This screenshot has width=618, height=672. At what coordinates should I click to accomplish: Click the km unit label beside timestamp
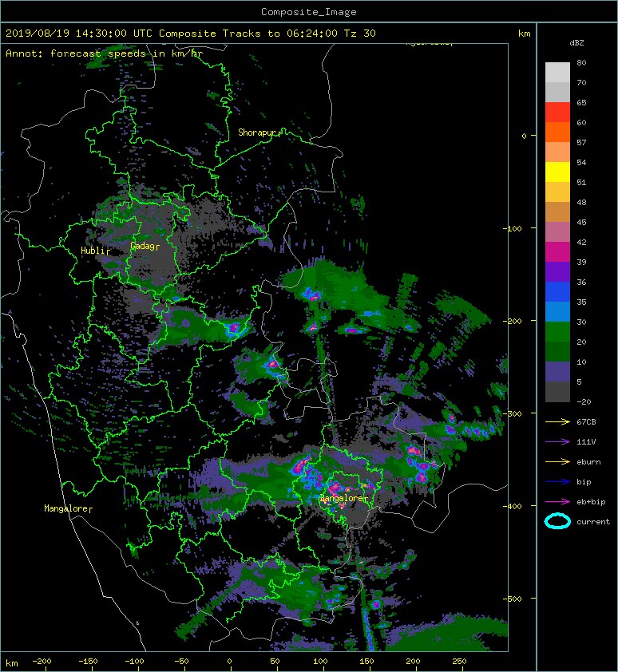click(x=524, y=33)
